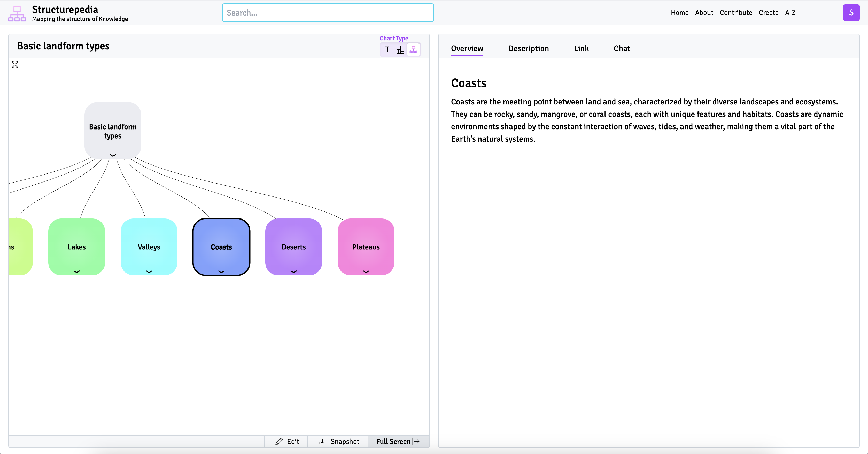The image size is (868, 454).
Task: Click the Structurepedia logo icon
Action: pyautogui.click(x=17, y=13)
